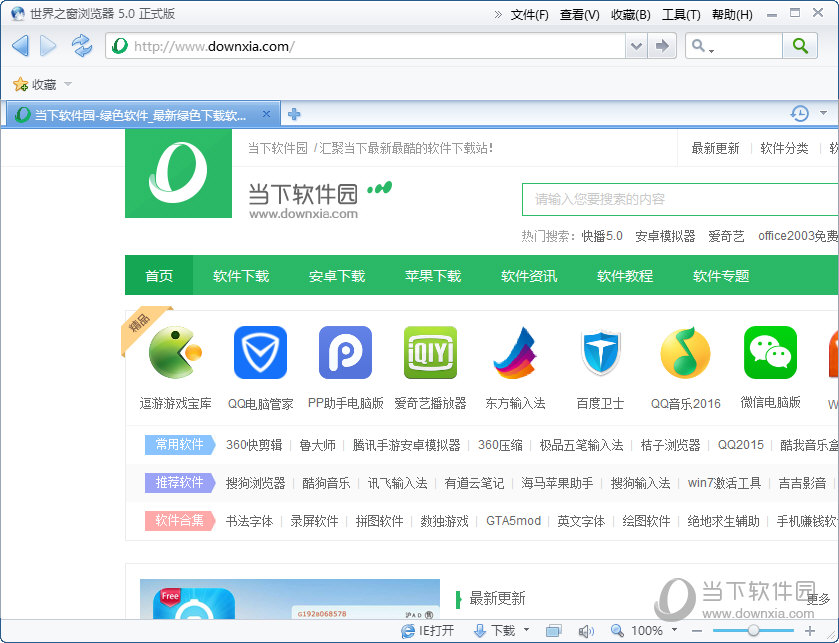Expand the 收藏 favorites dropdown arrow
Screen dimensions: 839x643
tap(68, 84)
